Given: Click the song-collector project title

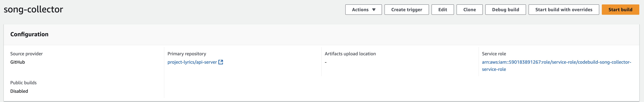Looking at the screenshot, I should (33, 9).
